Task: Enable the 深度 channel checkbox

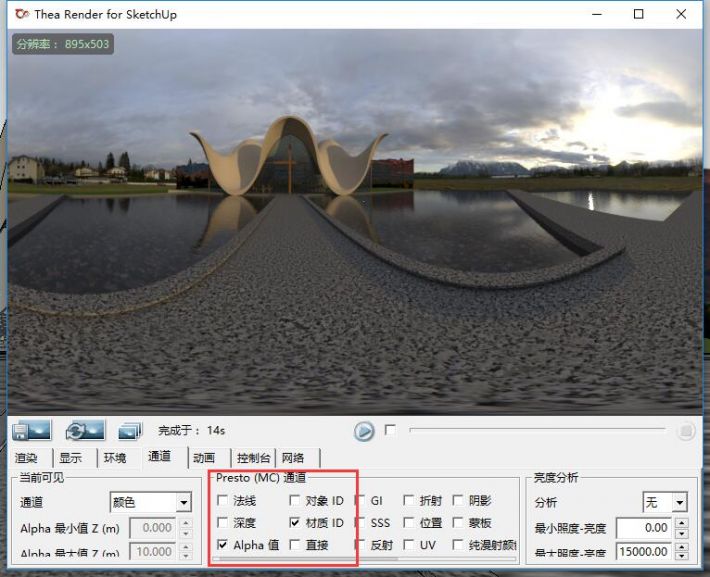Action: point(222,522)
